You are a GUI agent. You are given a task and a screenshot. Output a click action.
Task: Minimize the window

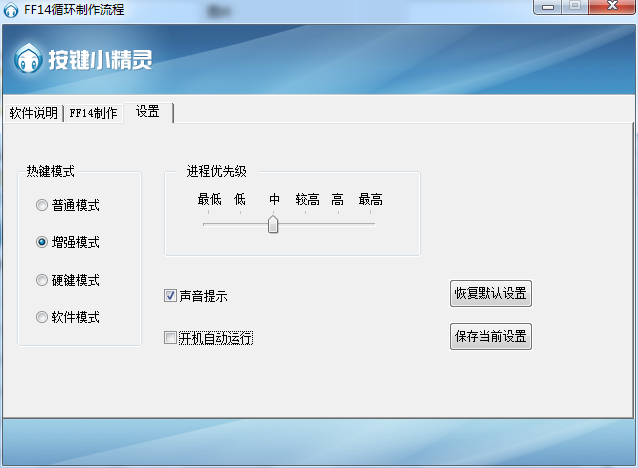click(548, 7)
